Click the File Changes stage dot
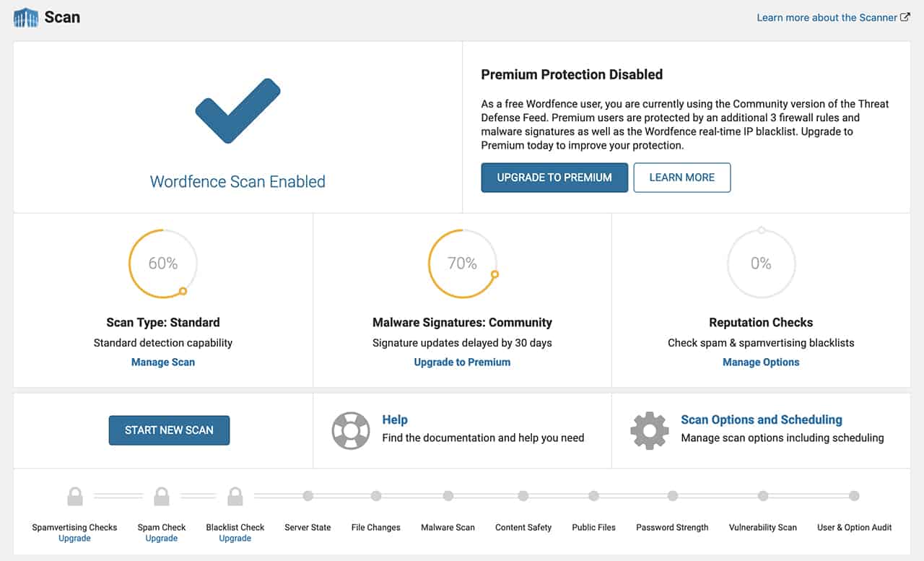 [x=376, y=496]
